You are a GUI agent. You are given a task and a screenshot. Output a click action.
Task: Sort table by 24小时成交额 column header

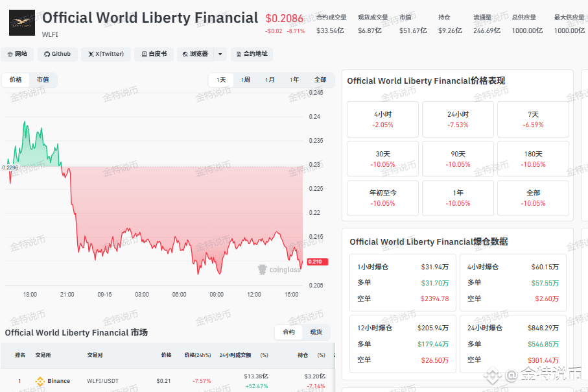coord(235,355)
